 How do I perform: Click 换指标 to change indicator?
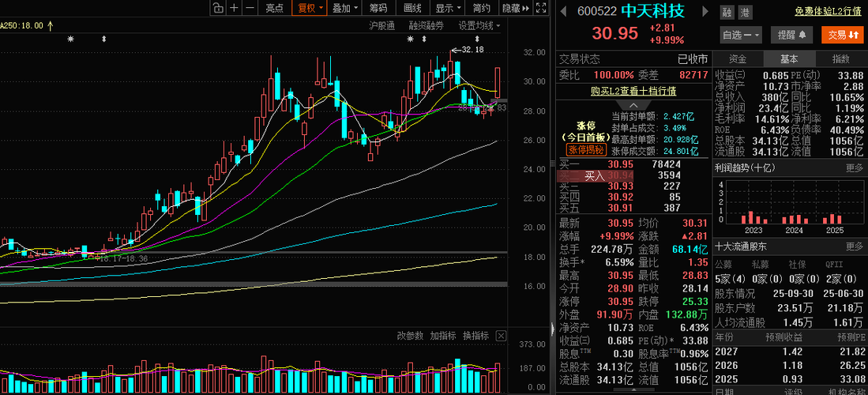[x=476, y=336]
